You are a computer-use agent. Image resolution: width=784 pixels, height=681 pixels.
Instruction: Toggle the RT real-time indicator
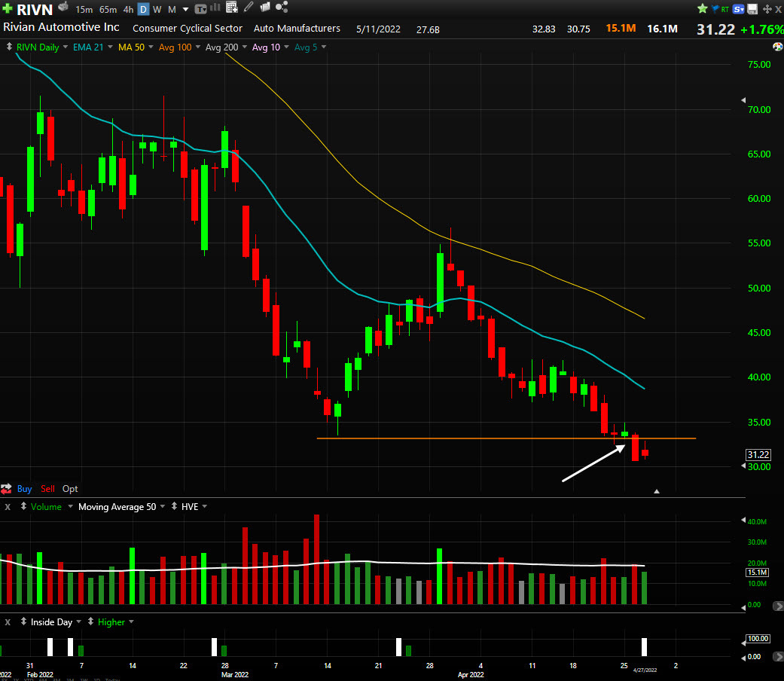tap(725, 10)
